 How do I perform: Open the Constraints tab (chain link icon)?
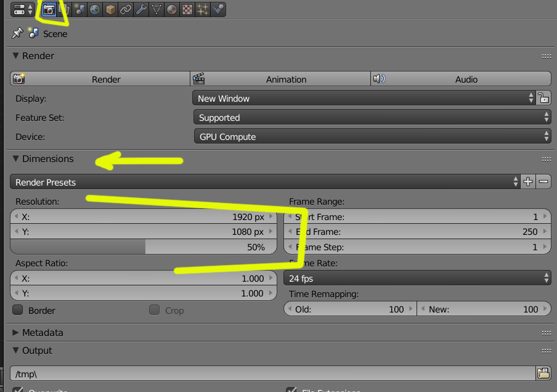click(x=126, y=10)
